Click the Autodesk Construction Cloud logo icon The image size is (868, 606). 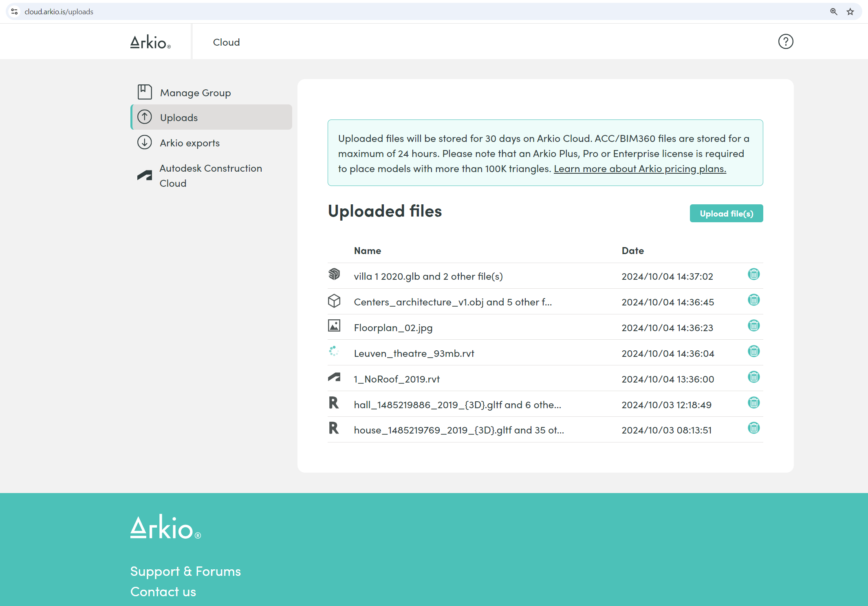(x=145, y=175)
